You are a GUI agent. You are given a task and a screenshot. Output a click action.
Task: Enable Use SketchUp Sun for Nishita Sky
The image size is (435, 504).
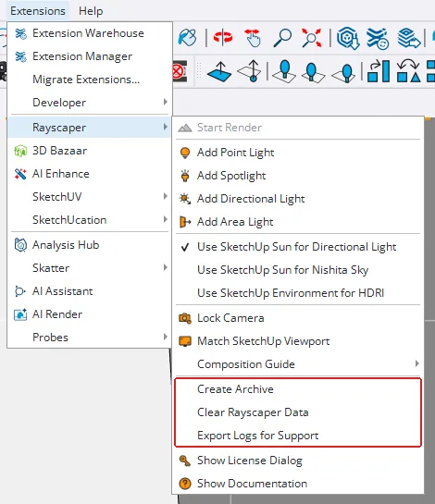(x=298, y=270)
